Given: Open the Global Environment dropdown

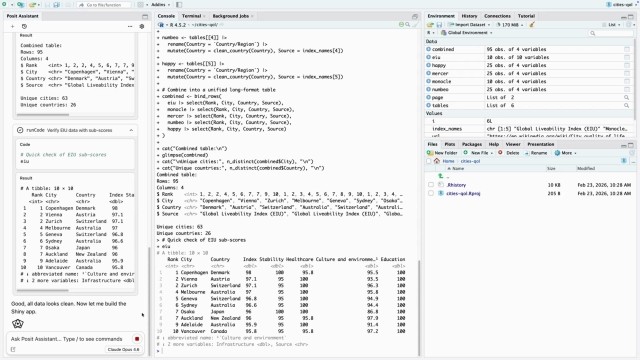Looking at the screenshot, I should point(467,33).
